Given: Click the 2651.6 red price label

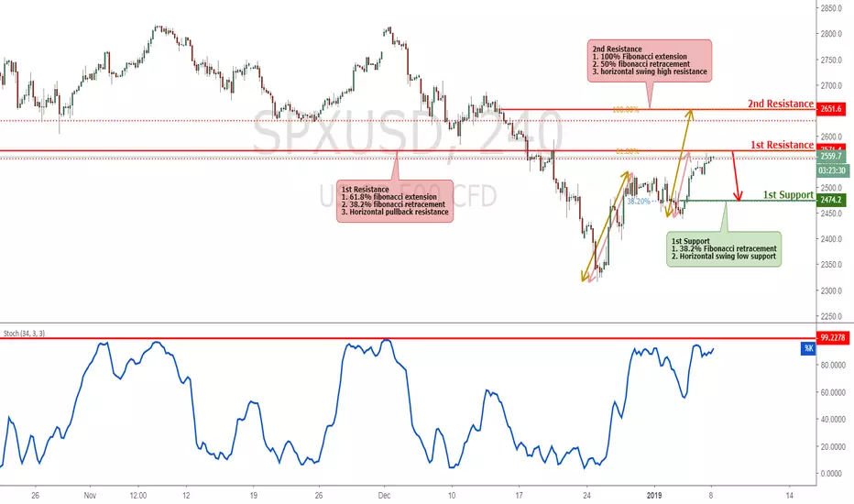Looking at the screenshot, I should point(832,109).
